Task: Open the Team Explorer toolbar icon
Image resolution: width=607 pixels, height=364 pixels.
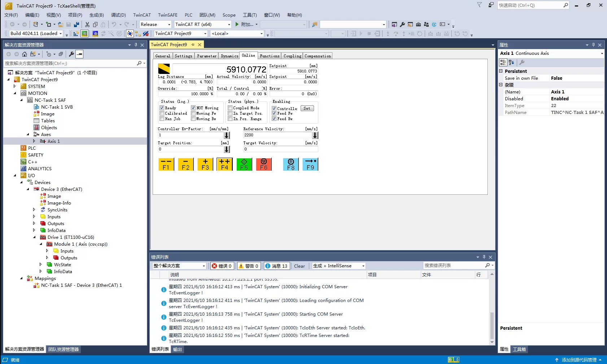Action: click(426, 25)
